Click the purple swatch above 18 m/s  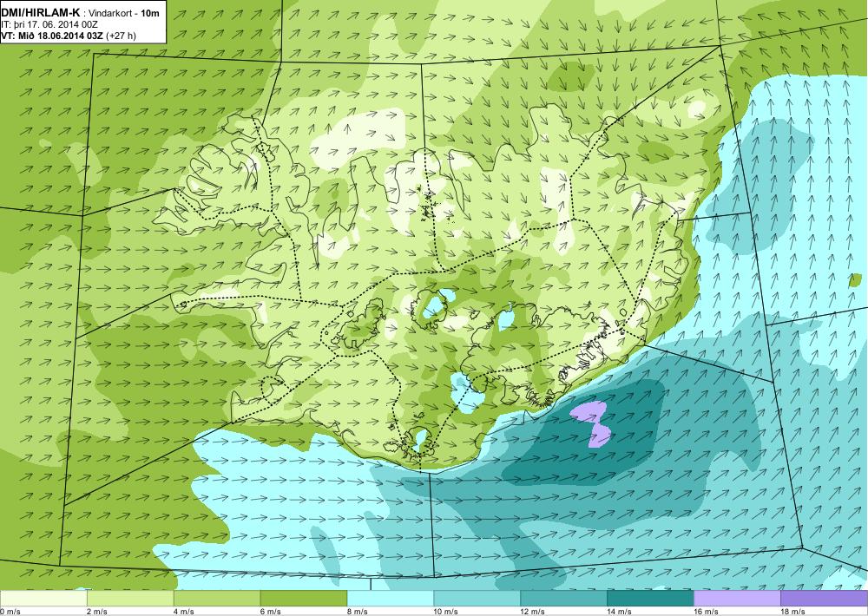(825, 599)
